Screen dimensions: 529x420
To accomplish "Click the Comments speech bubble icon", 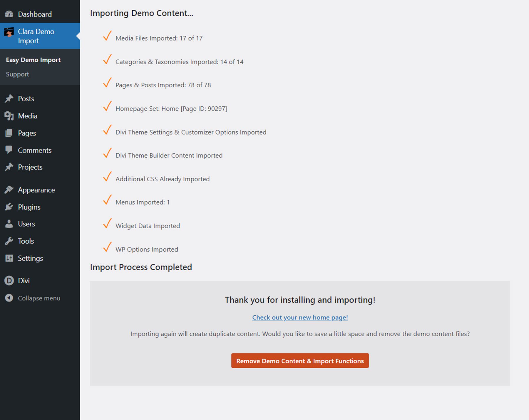I will [x=9, y=150].
